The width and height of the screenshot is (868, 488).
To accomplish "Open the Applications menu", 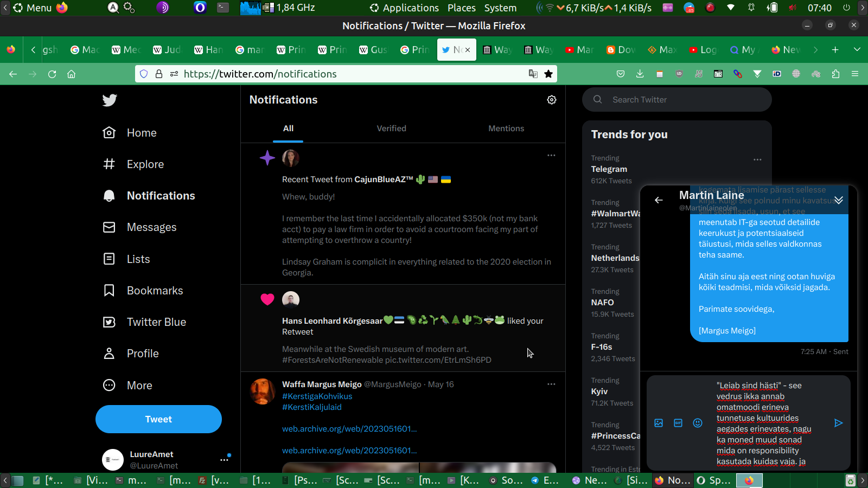I will point(404,8).
